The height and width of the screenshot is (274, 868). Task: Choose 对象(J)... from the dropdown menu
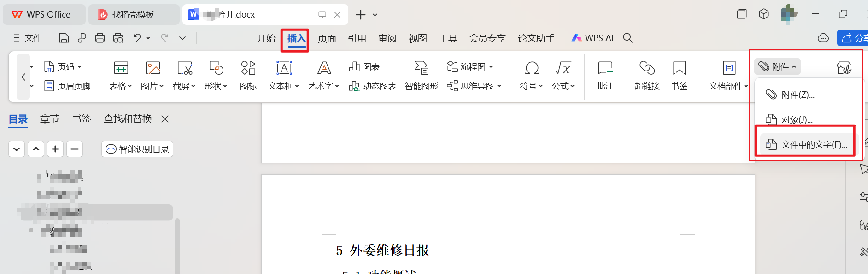tap(805, 119)
